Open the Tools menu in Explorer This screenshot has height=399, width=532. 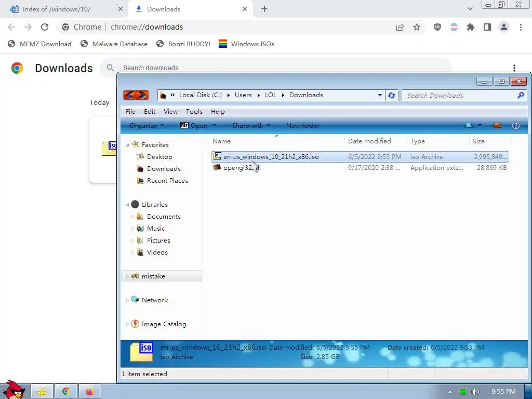[194, 112]
